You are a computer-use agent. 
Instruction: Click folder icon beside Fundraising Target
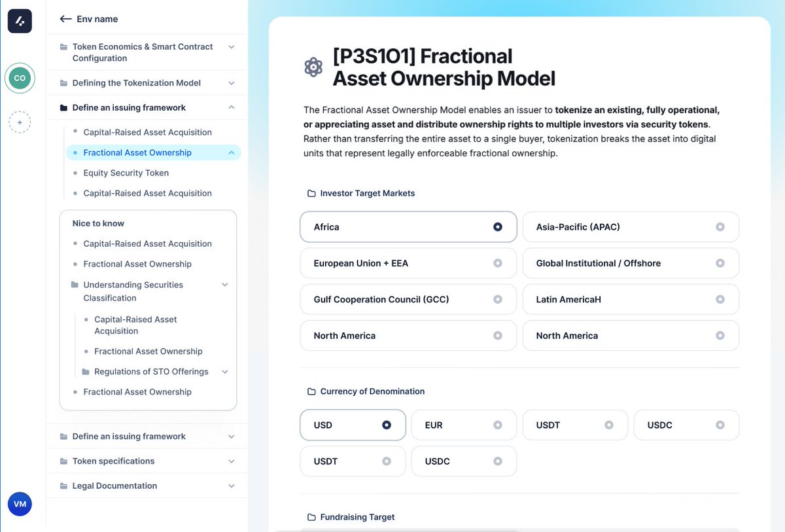(312, 517)
